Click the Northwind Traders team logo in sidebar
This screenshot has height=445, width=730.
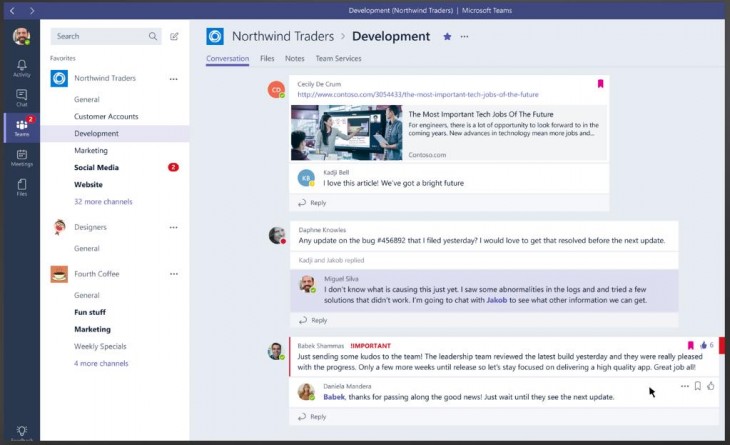point(59,78)
